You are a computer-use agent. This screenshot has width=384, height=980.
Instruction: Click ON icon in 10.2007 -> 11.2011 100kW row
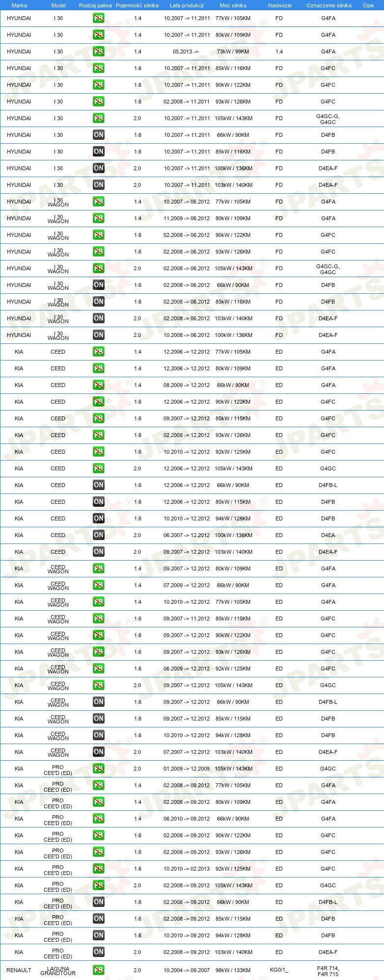click(x=99, y=168)
